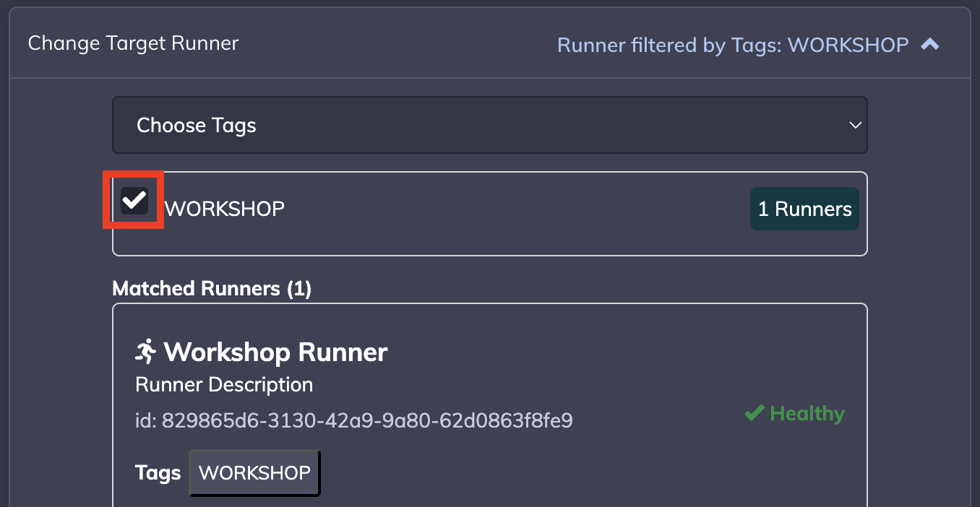Click the WORKSHOP label beside the checkbox
The width and height of the screenshot is (980, 507).
click(x=225, y=209)
